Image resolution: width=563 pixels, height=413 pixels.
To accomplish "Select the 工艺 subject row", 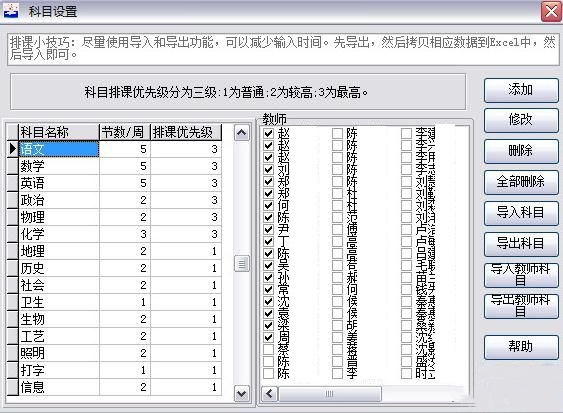I will (x=120, y=336).
